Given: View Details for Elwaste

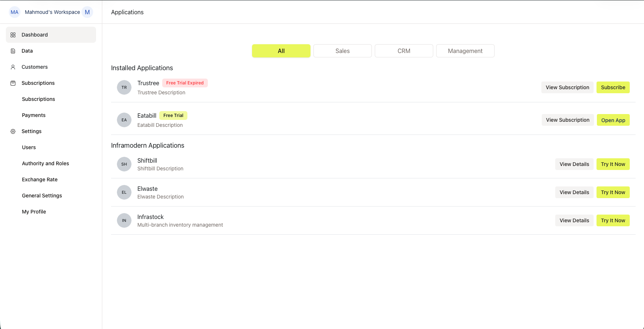Looking at the screenshot, I should [x=574, y=192].
